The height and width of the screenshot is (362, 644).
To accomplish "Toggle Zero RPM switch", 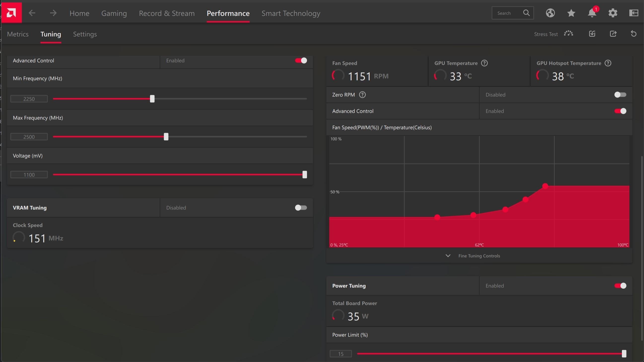I will coord(620,95).
